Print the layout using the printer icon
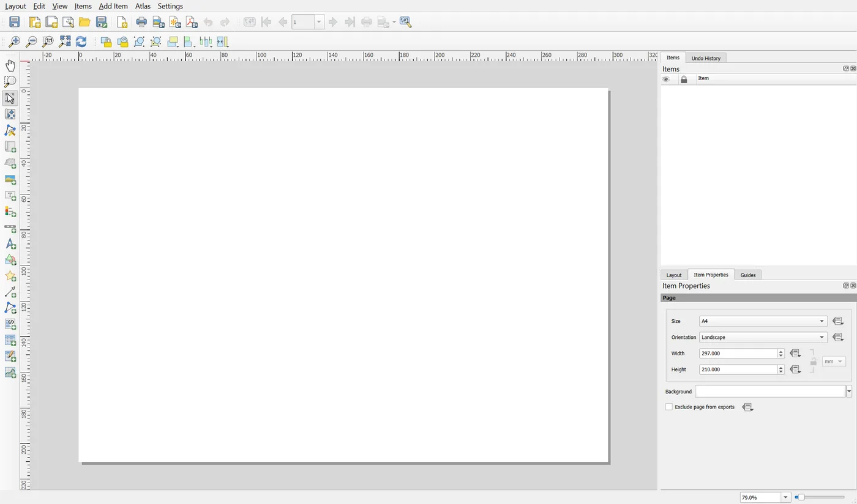This screenshot has width=857, height=504. pyautogui.click(x=141, y=23)
